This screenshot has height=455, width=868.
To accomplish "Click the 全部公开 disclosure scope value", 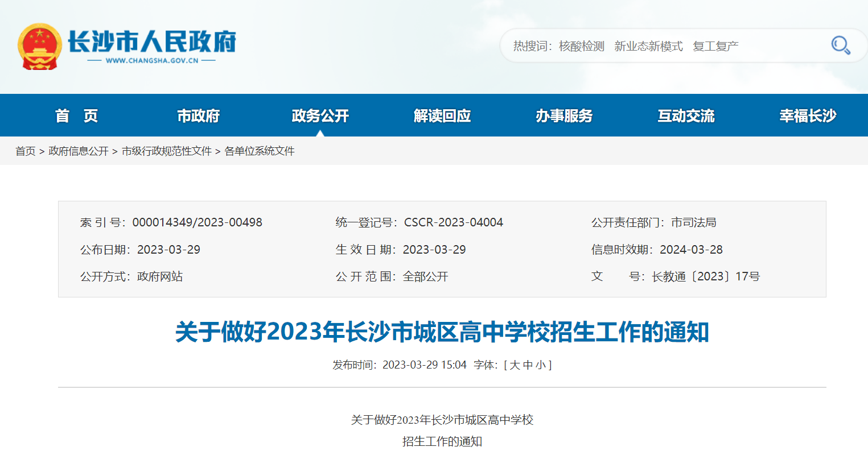I will tap(426, 276).
